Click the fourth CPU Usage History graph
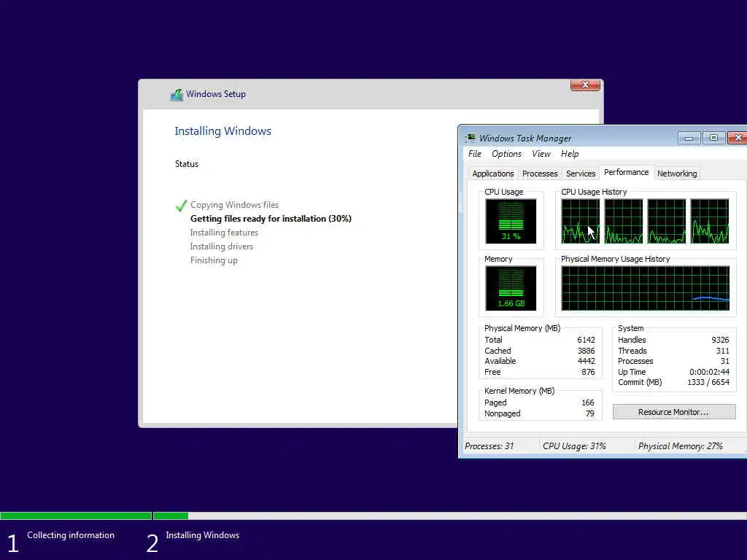Viewport: 747px width, 560px height. tap(709, 221)
